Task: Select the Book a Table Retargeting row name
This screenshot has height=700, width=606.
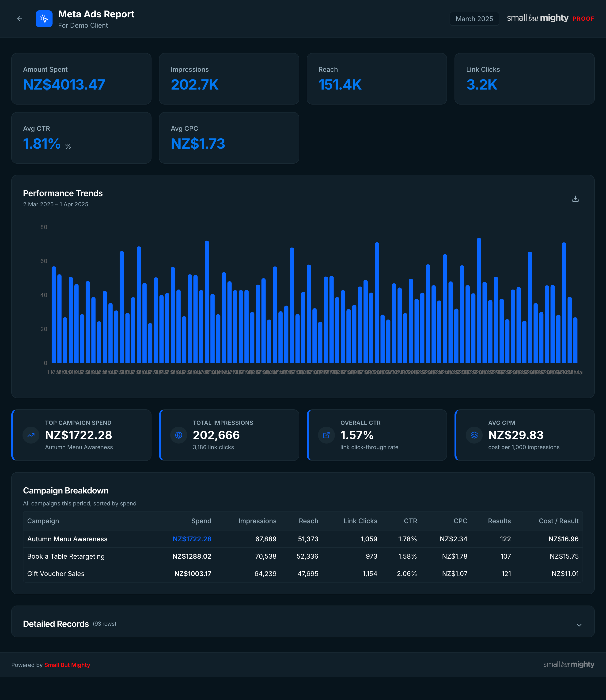Action: 66,556
